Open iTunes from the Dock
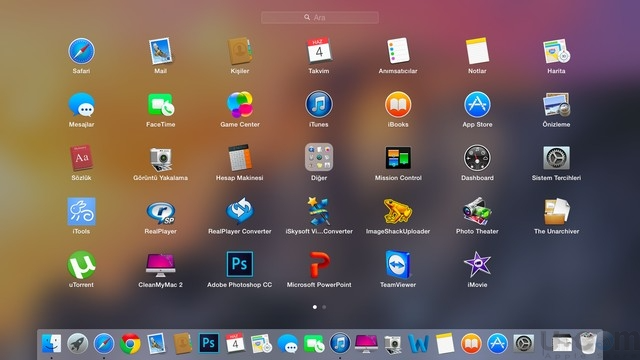Screen dimensions: 640x360 [x=340, y=343]
